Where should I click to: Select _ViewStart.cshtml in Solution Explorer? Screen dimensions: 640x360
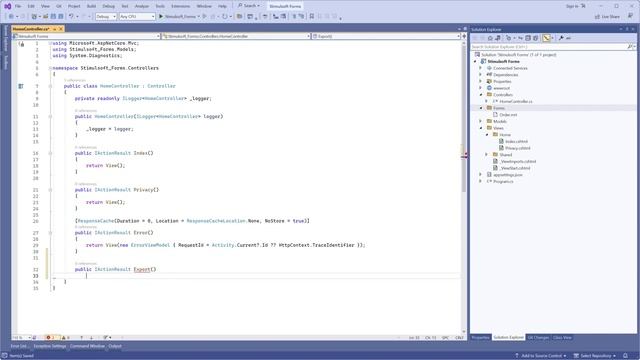click(x=515, y=168)
